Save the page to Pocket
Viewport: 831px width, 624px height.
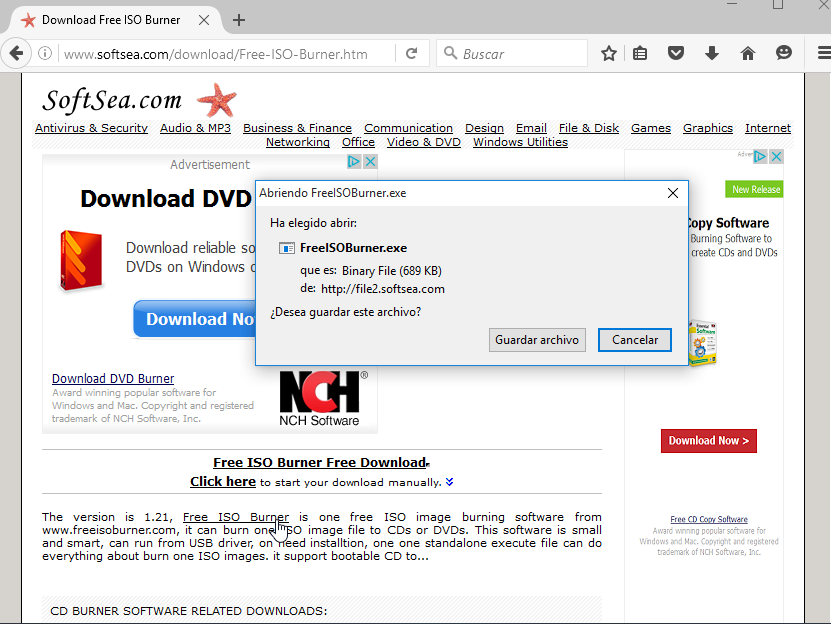676,52
